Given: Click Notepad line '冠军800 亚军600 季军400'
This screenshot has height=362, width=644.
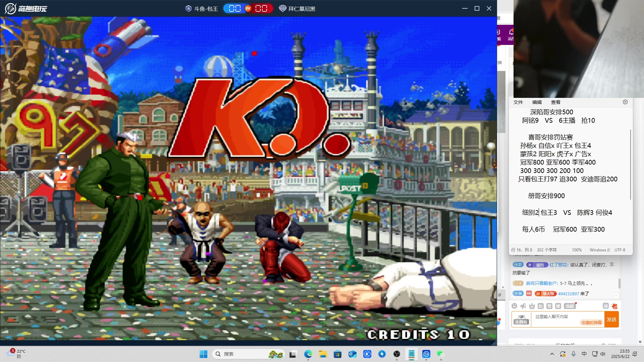Looking at the screenshot, I should 558,162.
